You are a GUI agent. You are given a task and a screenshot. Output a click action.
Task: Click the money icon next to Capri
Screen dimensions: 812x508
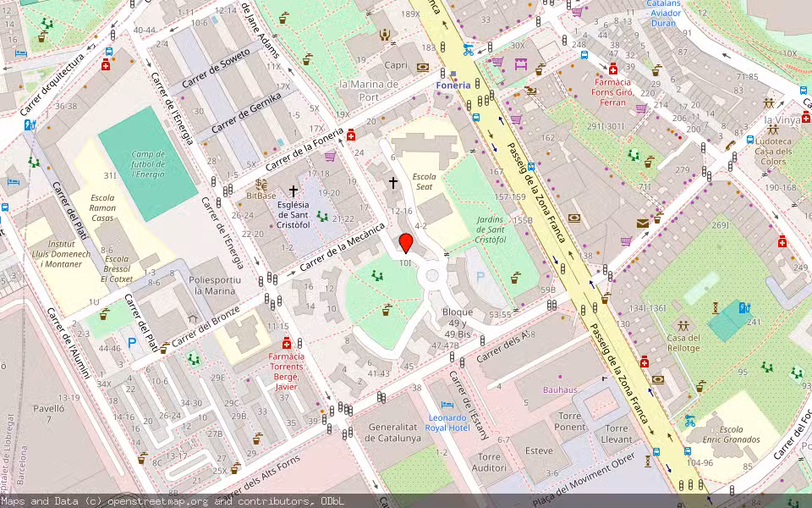423,67
